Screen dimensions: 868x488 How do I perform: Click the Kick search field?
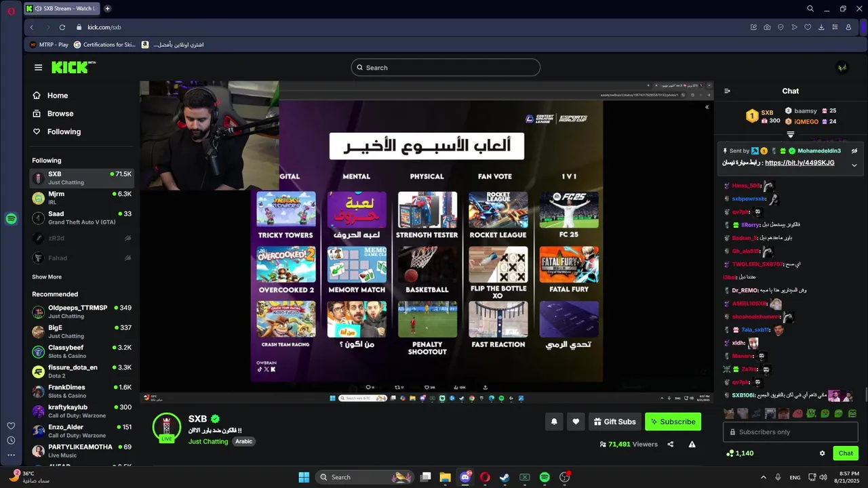click(446, 67)
